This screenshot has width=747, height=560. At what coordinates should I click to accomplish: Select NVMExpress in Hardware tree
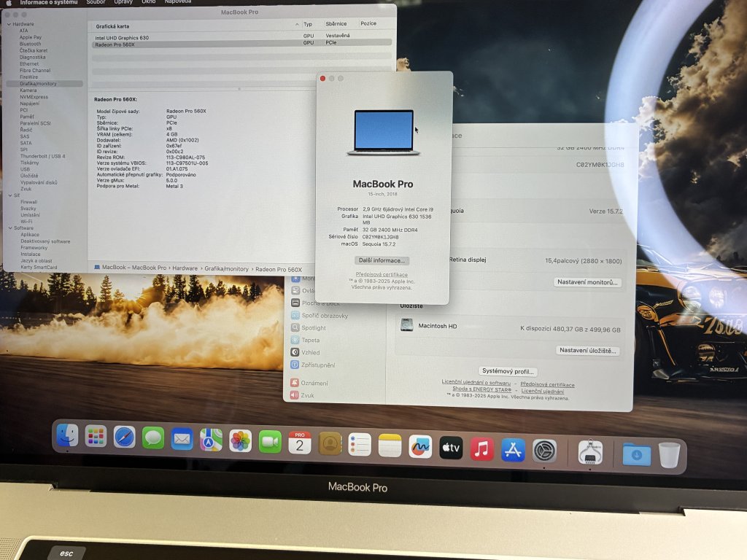[34, 97]
